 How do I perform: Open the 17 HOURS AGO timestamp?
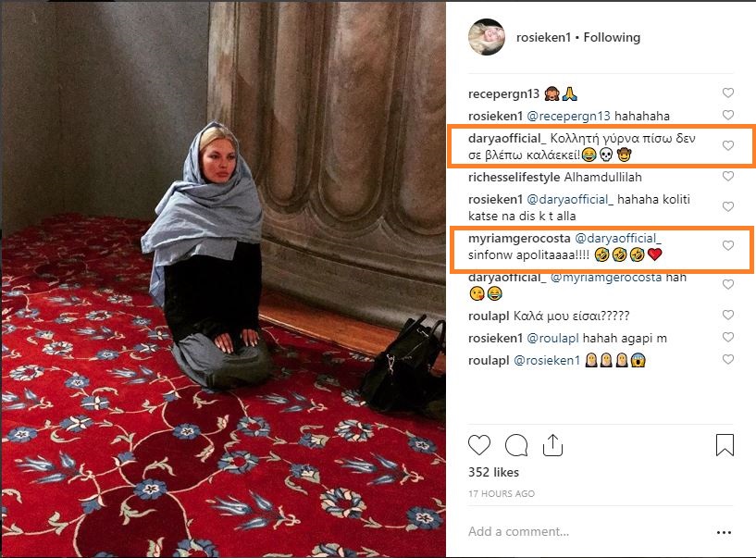pyautogui.click(x=502, y=494)
